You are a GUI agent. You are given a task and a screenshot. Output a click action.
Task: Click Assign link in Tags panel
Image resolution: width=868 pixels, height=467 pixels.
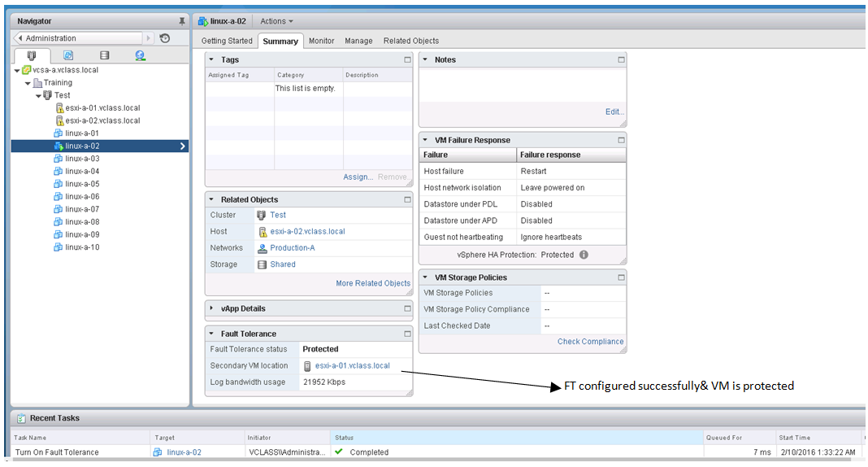pyautogui.click(x=358, y=177)
